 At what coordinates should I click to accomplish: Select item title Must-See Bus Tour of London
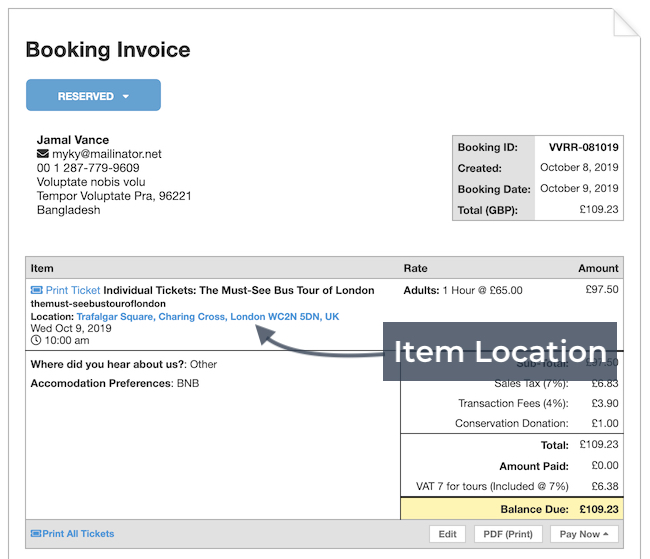coord(239,290)
